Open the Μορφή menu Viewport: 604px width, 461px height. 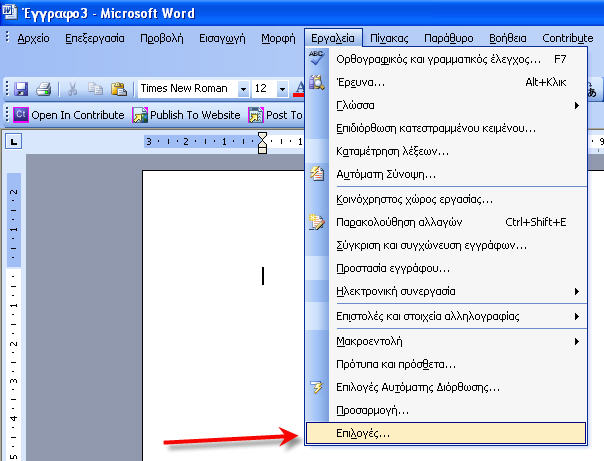point(278,38)
